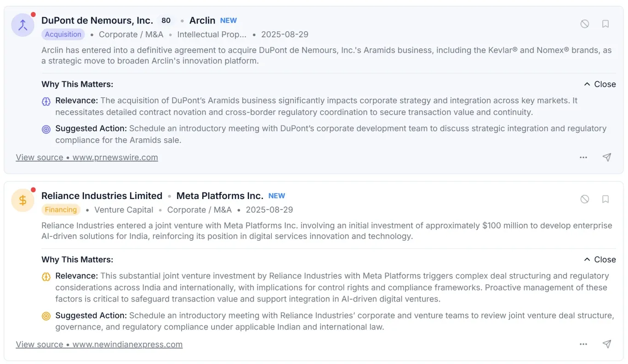628x364 pixels.
Task: Open the Meta Platforms Inc. company name
Action: (220, 196)
